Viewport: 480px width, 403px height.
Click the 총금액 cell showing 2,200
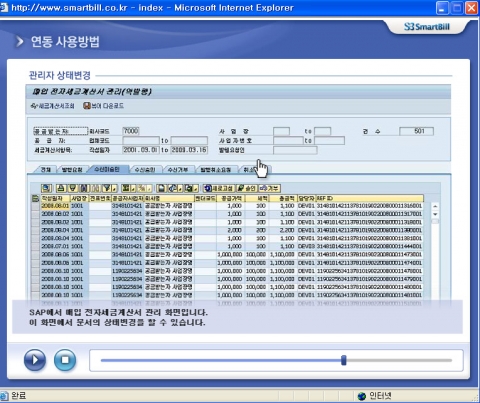click(x=282, y=230)
